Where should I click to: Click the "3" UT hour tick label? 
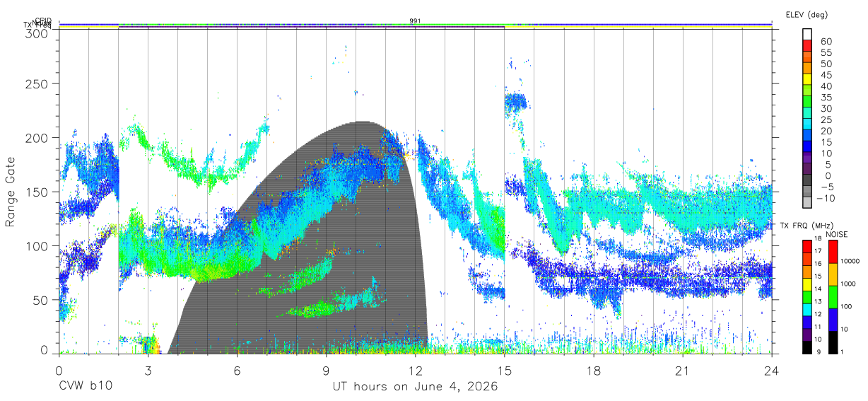(x=148, y=370)
